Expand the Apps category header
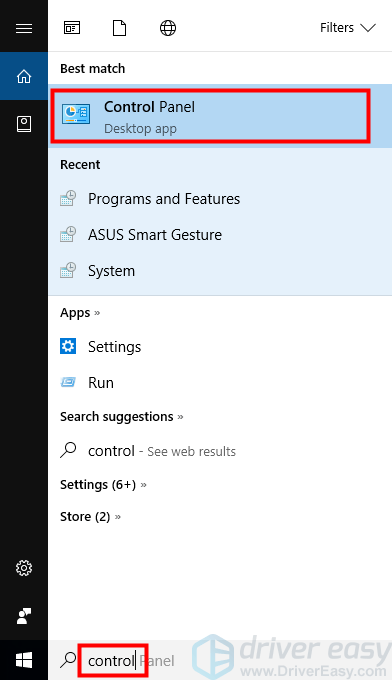 pos(80,313)
